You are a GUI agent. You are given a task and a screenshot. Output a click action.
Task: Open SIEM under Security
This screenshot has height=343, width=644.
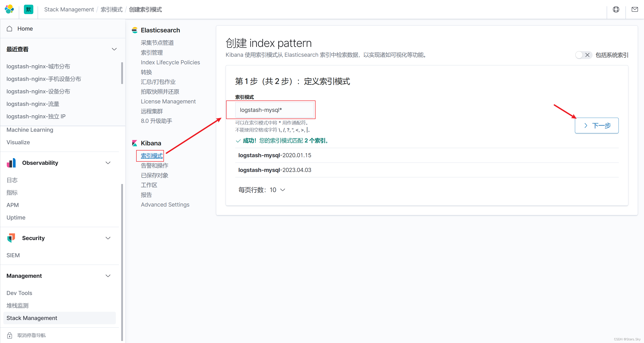point(13,255)
